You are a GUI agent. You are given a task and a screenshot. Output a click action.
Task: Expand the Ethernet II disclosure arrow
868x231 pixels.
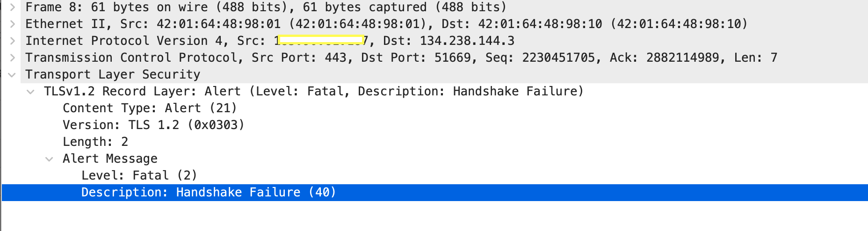coord(13,24)
